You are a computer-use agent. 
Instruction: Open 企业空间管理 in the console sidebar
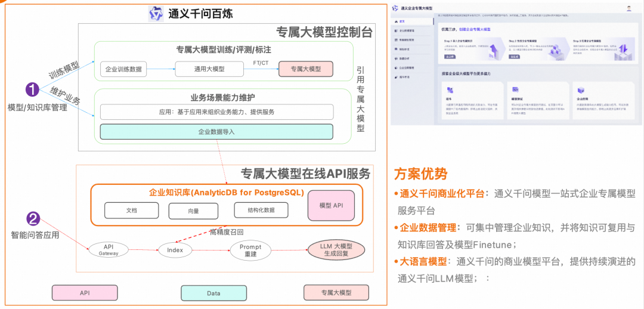point(407,67)
